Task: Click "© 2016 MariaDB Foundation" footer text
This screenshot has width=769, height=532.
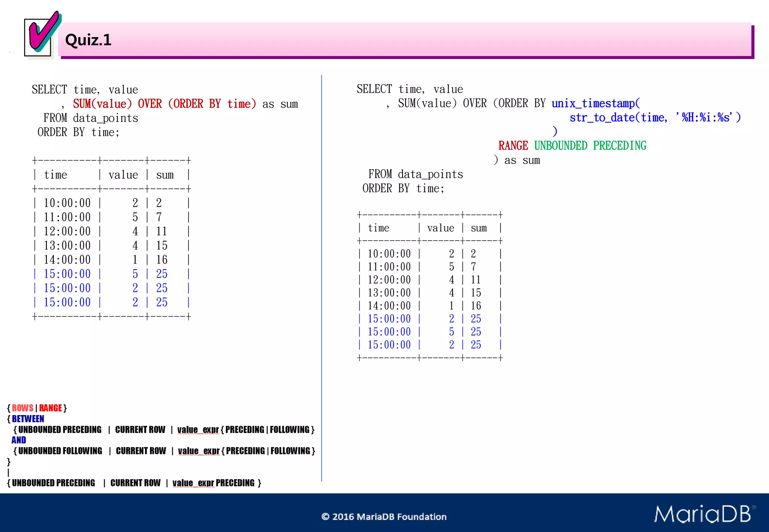Action: (384, 517)
